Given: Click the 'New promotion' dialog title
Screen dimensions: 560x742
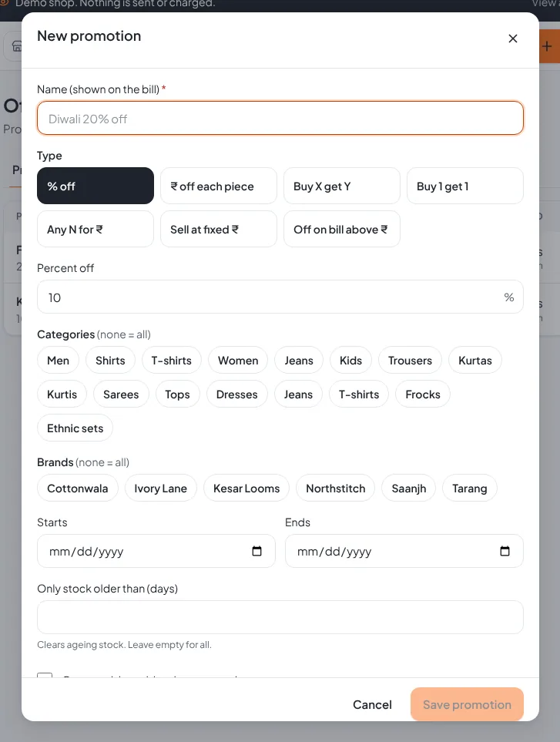Looking at the screenshot, I should pyautogui.click(x=89, y=36).
